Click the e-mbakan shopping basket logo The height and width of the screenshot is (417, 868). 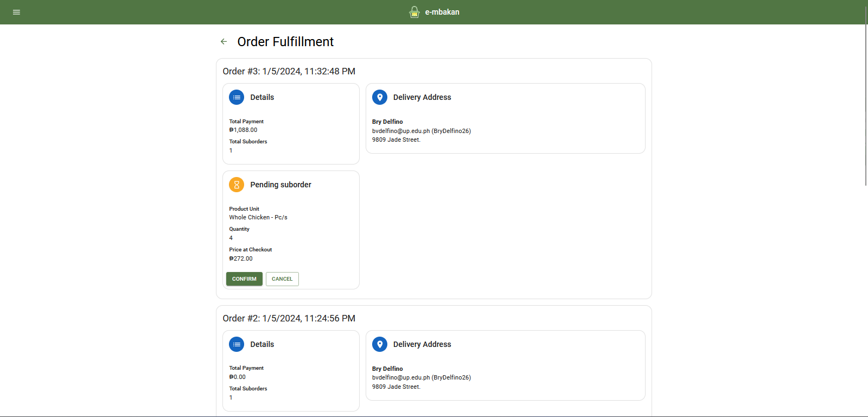(414, 12)
